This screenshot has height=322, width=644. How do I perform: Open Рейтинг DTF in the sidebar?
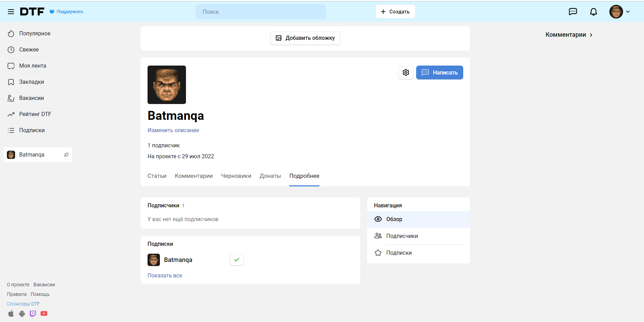pos(35,114)
